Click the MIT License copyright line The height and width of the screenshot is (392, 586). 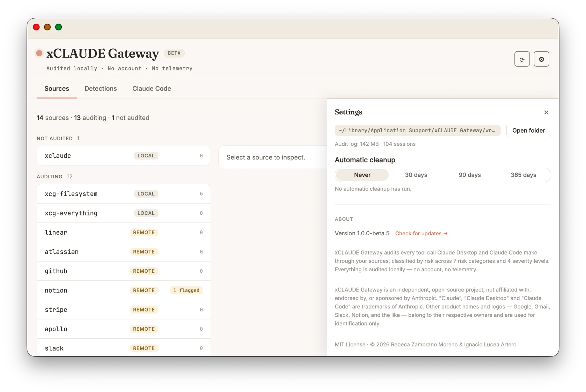click(x=425, y=344)
